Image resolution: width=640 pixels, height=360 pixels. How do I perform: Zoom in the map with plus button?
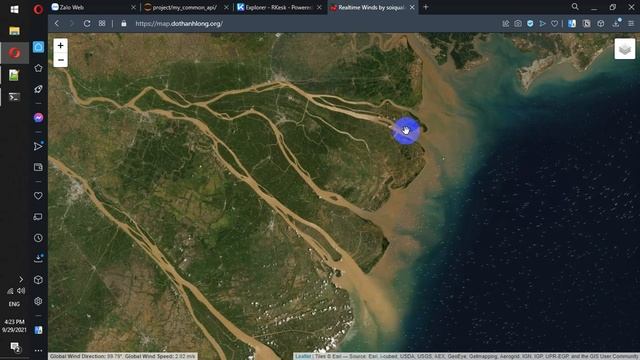click(x=60, y=45)
